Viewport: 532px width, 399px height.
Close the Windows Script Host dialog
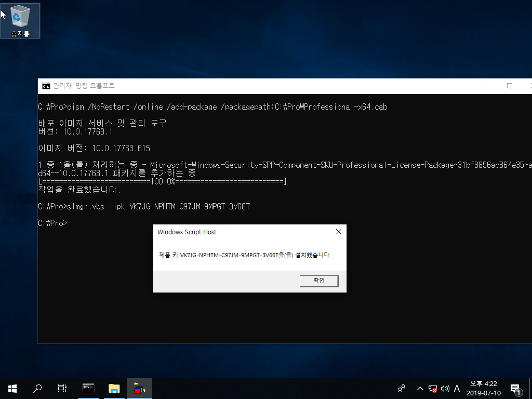[338, 232]
